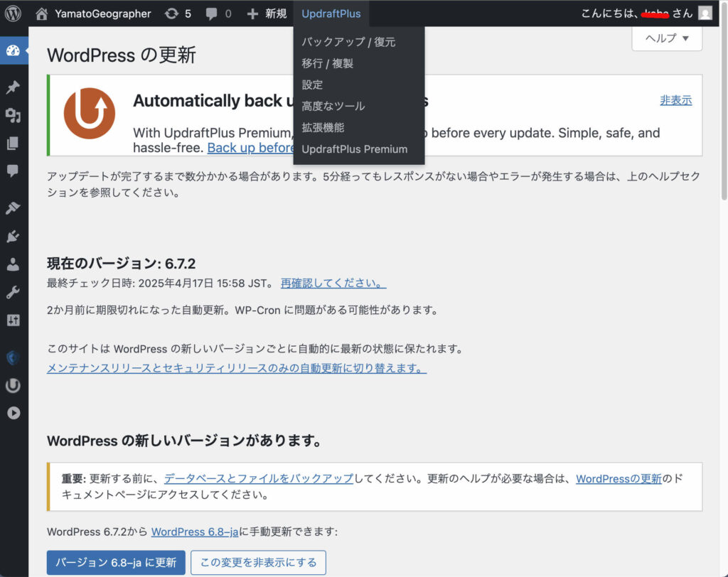Viewport: 728px width, 577px height.
Task: Open the Plugins sidebar icon
Action: (x=13, y=237)
